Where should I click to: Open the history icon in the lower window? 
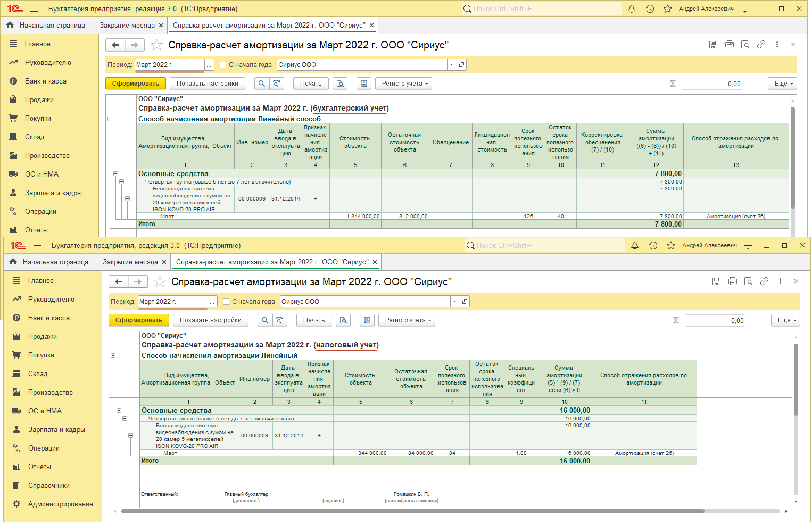click(653, 246)
